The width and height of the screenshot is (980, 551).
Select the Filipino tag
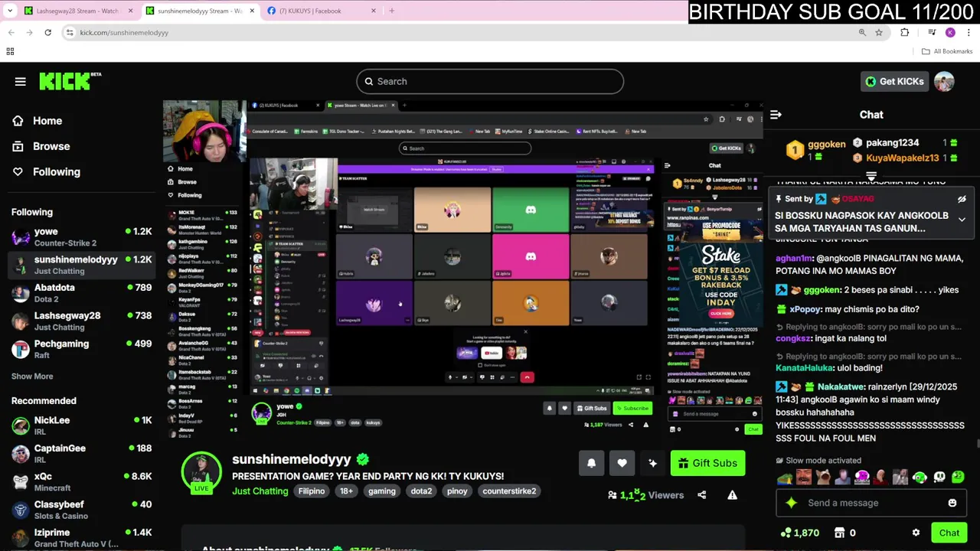coord(312,491)
